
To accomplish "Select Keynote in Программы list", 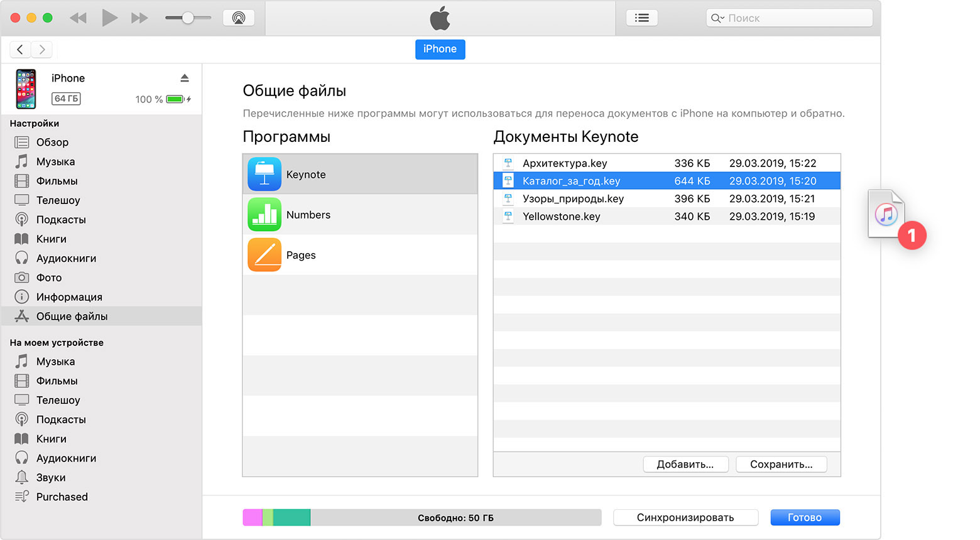I will tap(360, 174).
